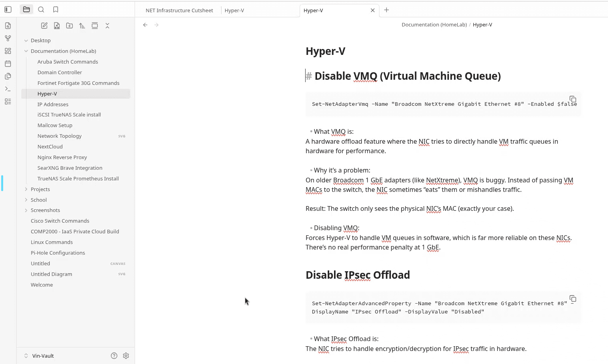Toggle auto-reveal of current file
The image size is (608, 364).
click(95, 26)
